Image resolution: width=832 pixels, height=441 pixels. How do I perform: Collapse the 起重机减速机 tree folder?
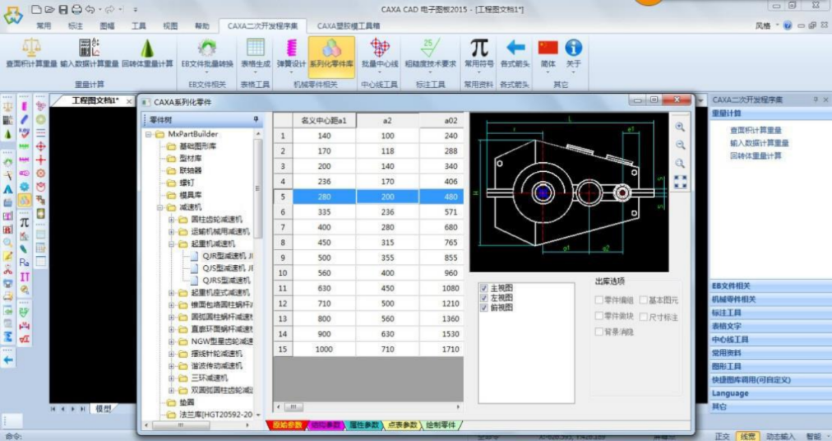coord(171,244)
